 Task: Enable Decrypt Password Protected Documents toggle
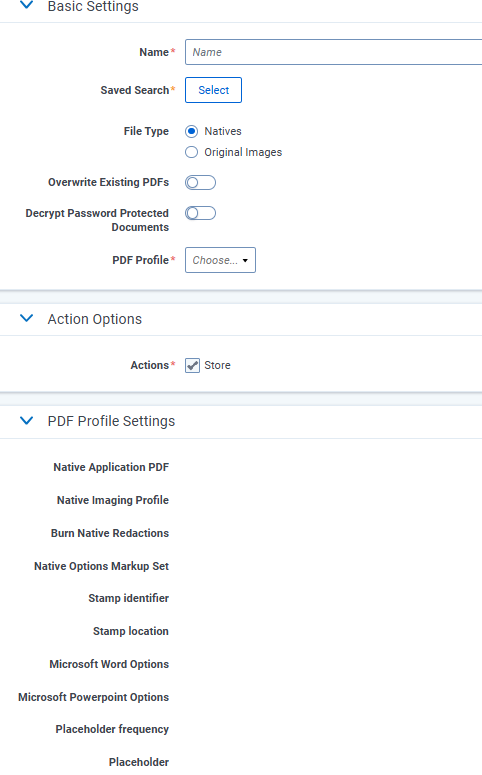pyautogui.click(x=200, y=213)
